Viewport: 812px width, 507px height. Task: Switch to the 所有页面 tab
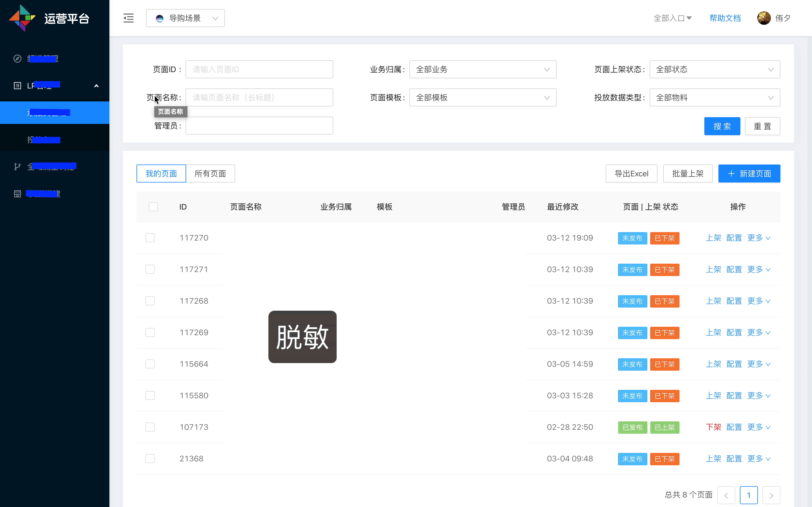(210, 174)
